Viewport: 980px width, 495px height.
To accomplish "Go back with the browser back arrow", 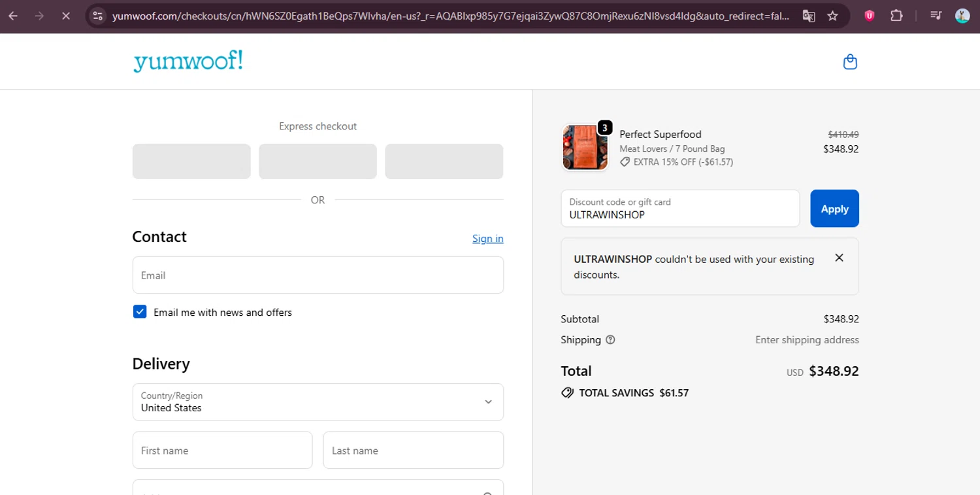I will click(x=13, y=16).
